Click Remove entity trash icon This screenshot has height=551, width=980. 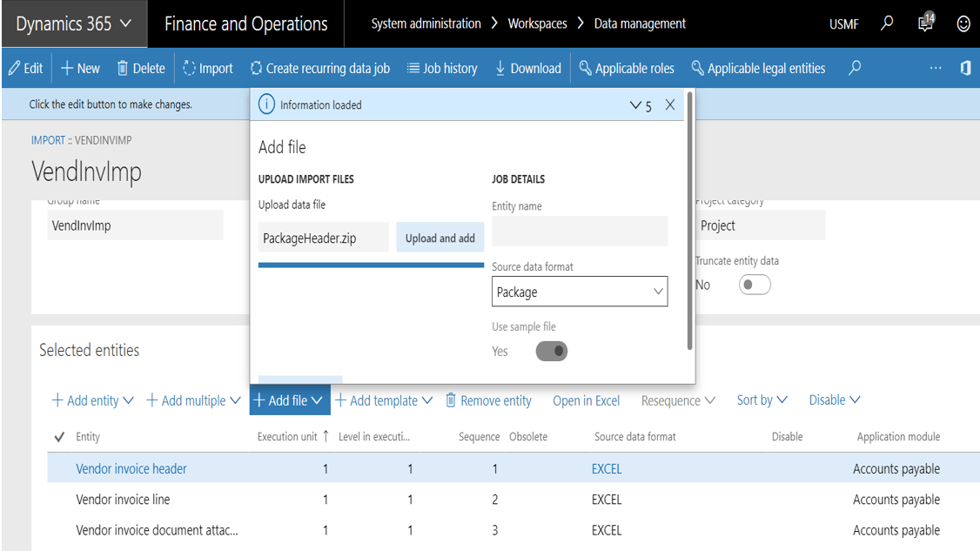click(x=451, y=400)
